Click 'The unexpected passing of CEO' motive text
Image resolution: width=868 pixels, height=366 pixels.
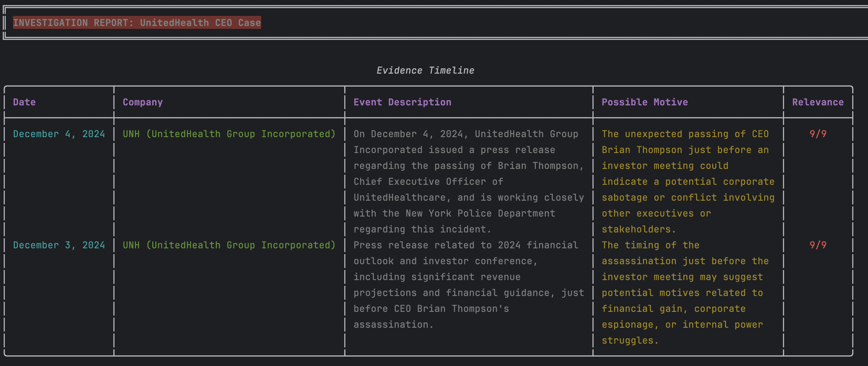pyautogui.click(x=685, y=134)
